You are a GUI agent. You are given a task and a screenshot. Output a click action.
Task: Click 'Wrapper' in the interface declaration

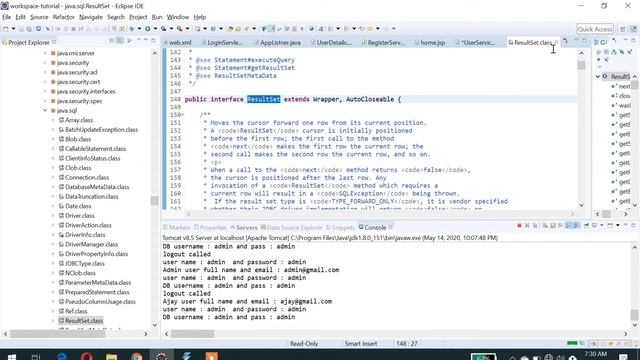point(326,99)
